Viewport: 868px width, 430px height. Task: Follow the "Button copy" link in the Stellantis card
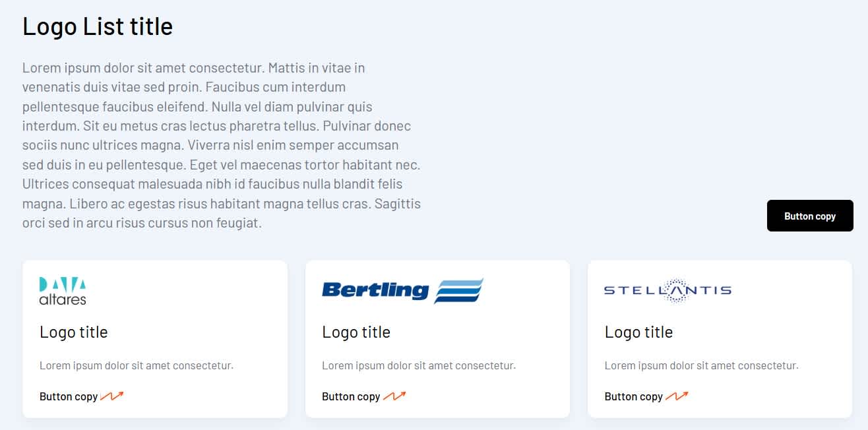[633, 396]
